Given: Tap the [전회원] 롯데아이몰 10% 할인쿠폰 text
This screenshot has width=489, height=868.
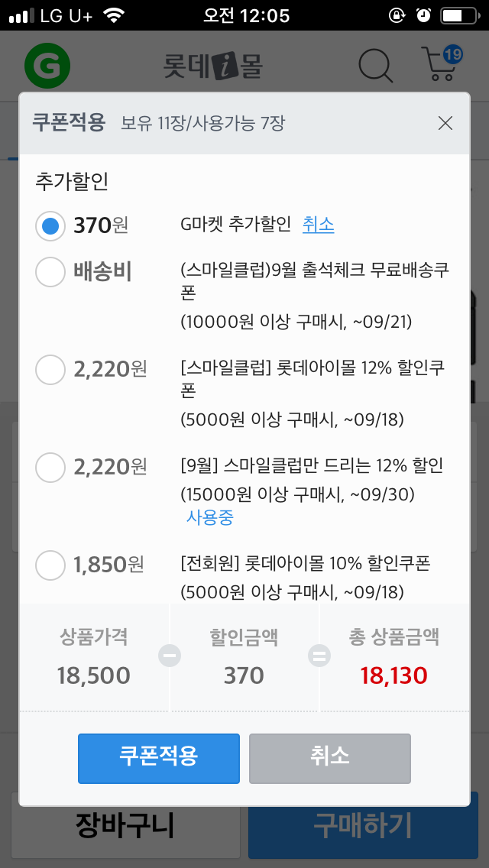Looking at the screenshot, I should pos(306,565).
